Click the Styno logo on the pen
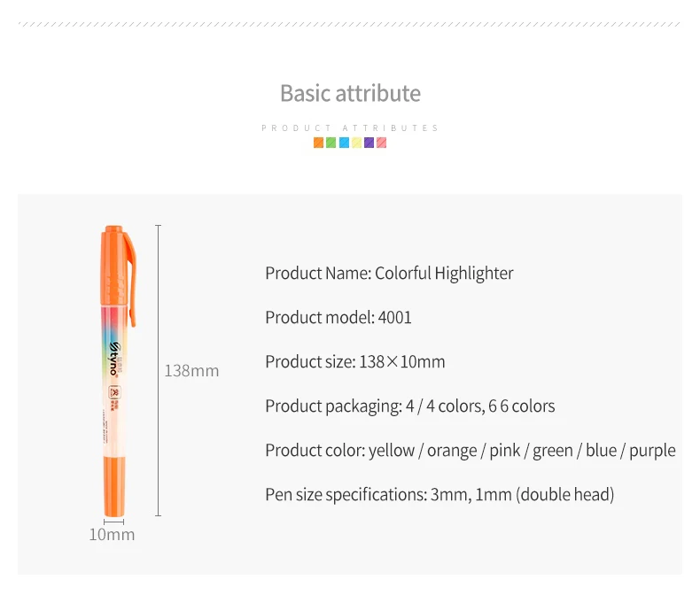 114,359
